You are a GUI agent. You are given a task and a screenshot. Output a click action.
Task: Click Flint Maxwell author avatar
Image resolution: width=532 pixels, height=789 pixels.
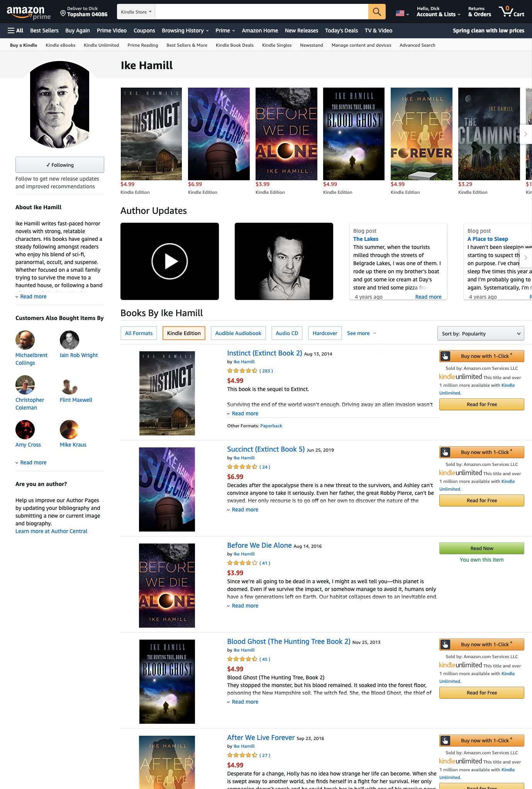(x=69, y=385)
